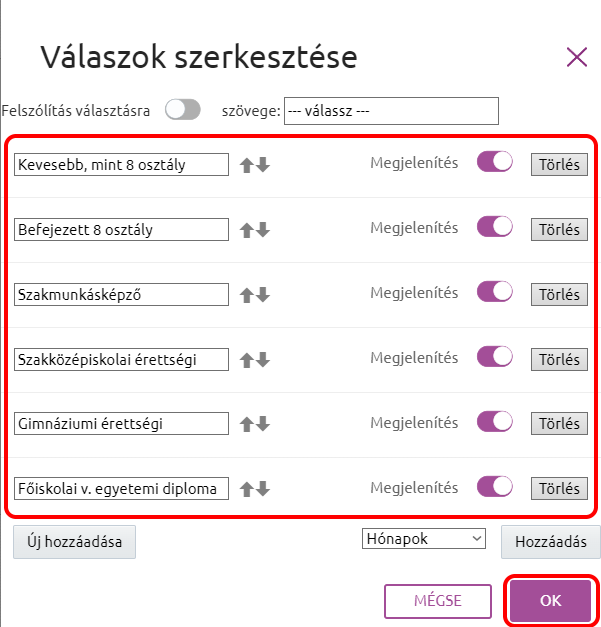Click move-down arrow for Kevesebb, mint 8 osztály

[263, 165]
